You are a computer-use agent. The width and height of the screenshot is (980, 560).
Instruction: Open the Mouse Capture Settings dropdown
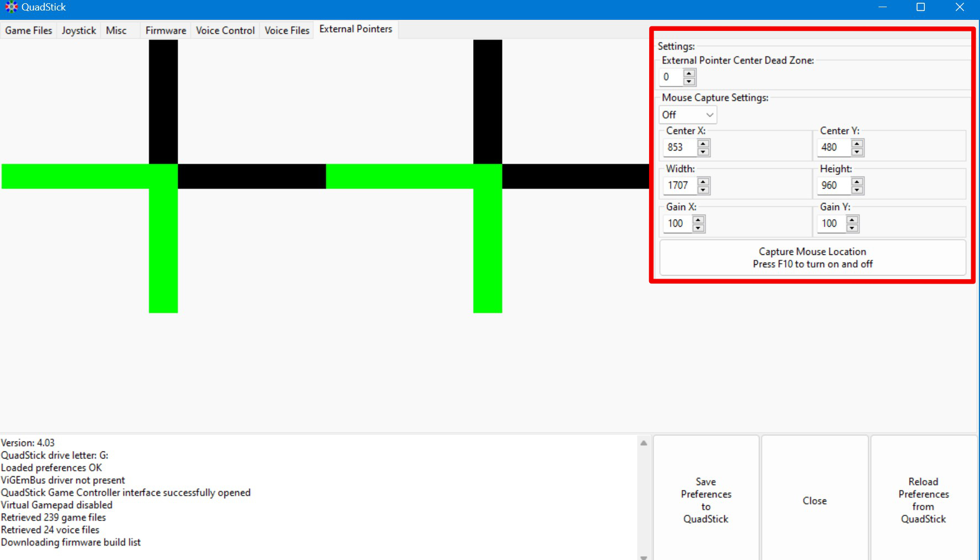tap(688, 115)
